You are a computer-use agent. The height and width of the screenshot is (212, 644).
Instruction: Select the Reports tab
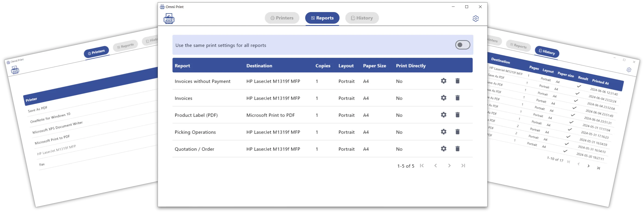point(322,18)
